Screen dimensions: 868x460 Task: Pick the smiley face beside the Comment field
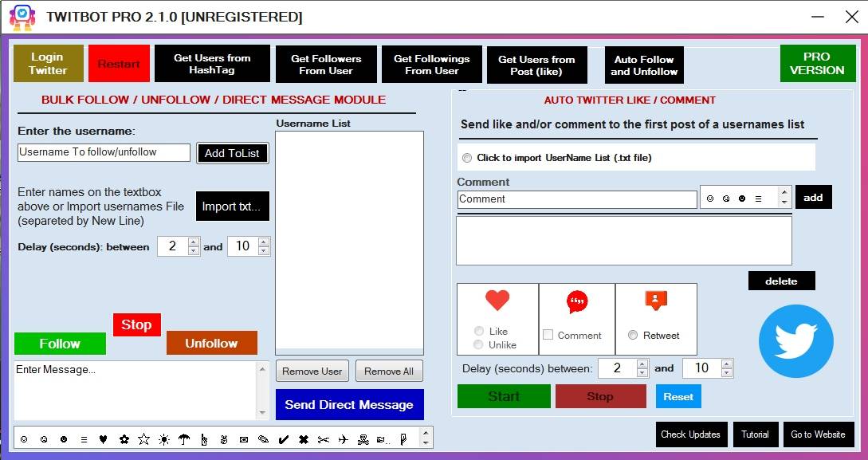(x=710, y=199)
